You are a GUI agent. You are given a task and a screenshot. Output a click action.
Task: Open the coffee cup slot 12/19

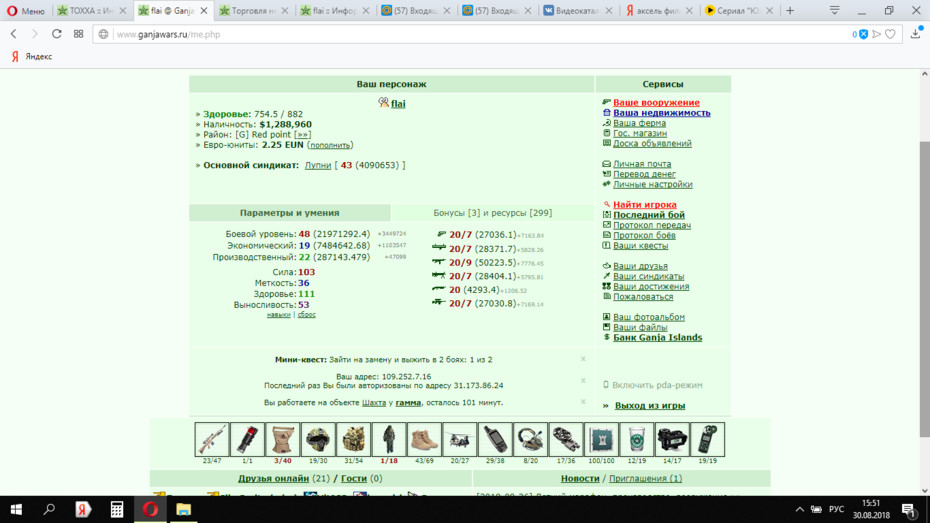[636, 439]
